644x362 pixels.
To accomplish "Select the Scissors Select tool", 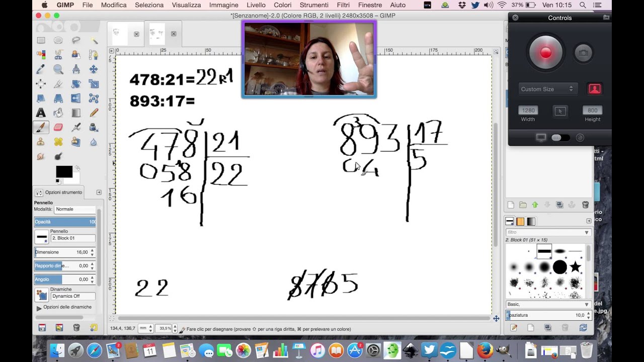I will pyautogui.click(x=58, y=55).
